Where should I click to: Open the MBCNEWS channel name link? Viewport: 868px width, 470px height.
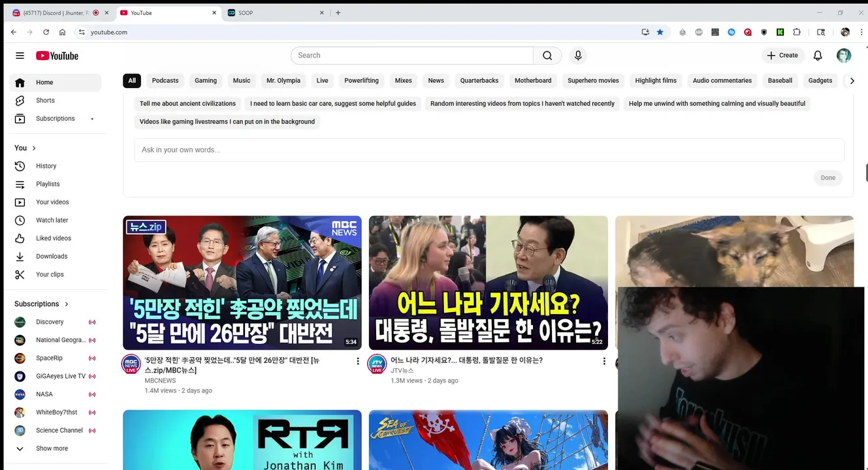[160, 381]
